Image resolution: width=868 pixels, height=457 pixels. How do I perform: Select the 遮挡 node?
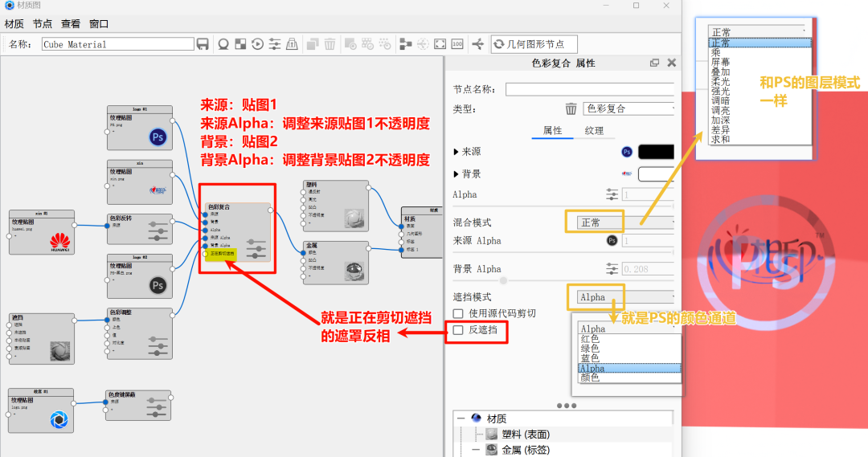pyautogui.click(x=42, y=339)
